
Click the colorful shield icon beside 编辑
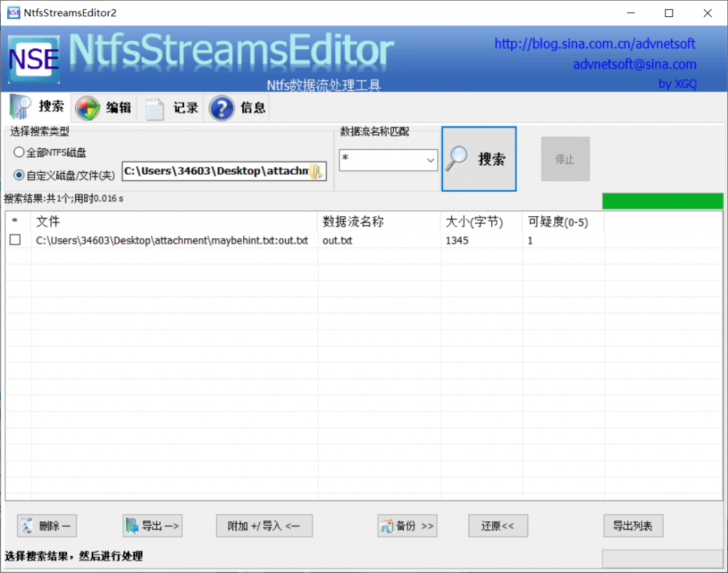tap(87, 108)
